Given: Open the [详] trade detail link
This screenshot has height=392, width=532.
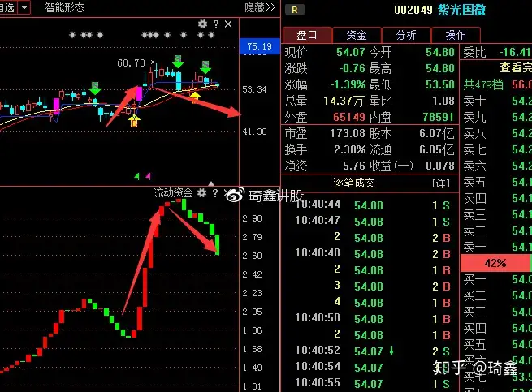Looking at the screenshot, I should [x=441, y=183].
